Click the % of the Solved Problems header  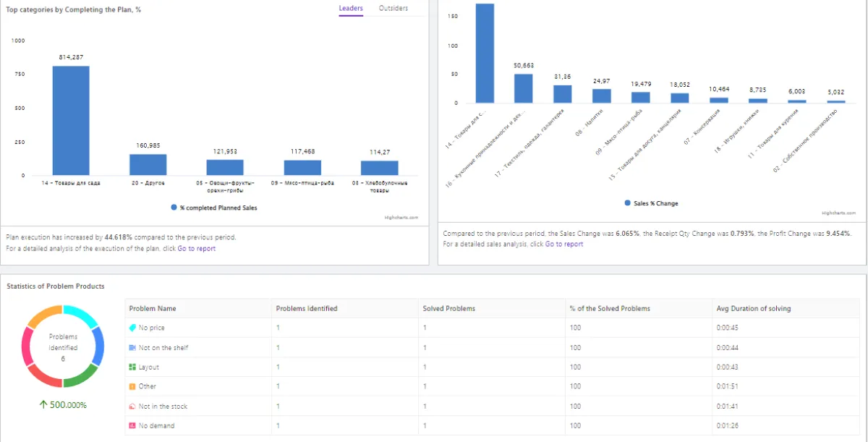610,308
